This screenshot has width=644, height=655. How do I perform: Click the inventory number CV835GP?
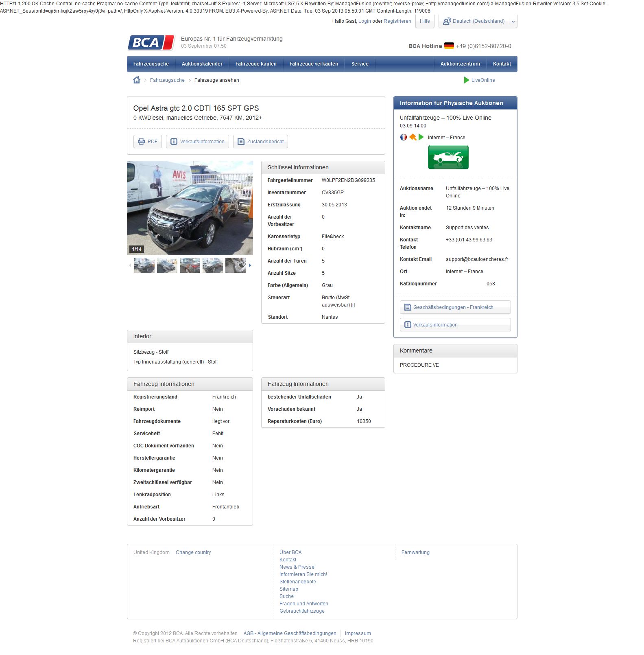(332, 193)
